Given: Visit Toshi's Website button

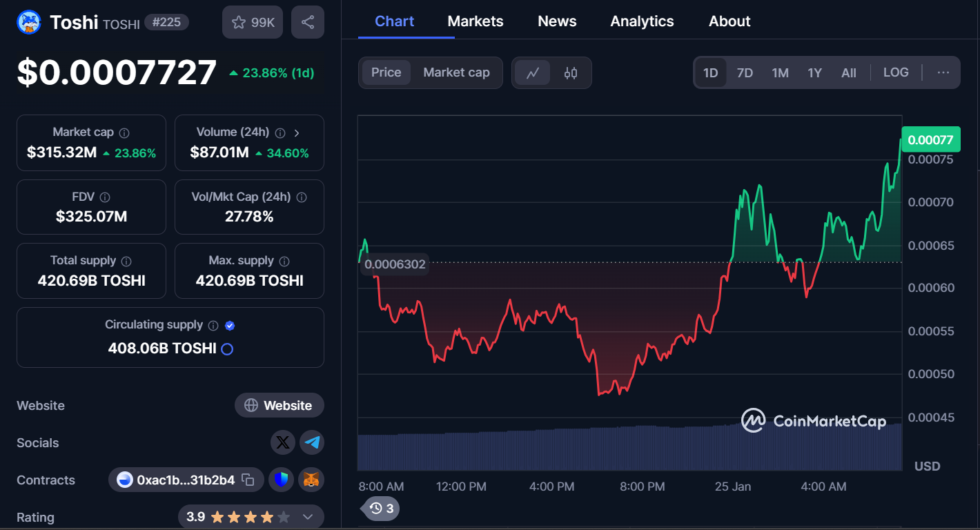Looking at the screenshot, I should pos(280,405).
